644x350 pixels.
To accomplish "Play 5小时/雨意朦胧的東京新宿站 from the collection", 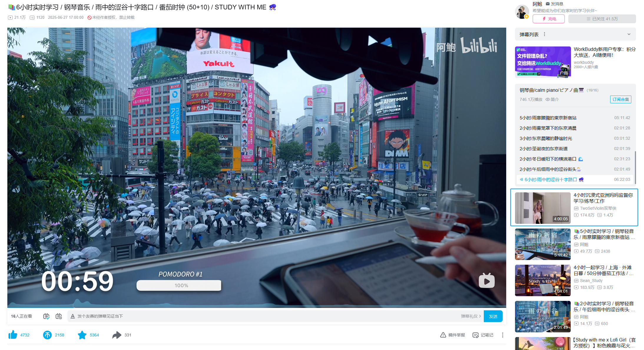I will (x=575, y=118).
